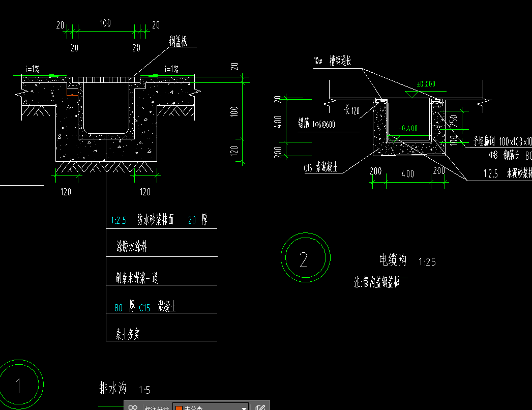Click the right 120 dimension under drainage ditch

(145, 192)
